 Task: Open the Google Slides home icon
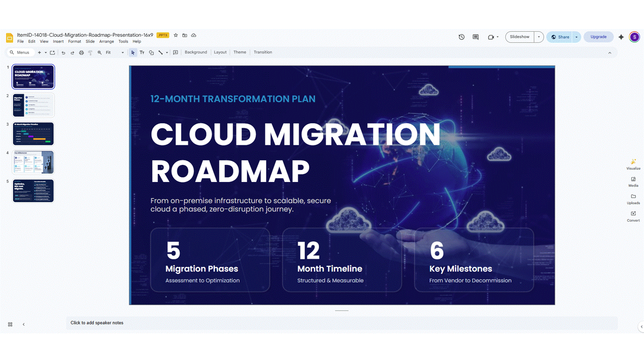(x=10, y=38)
